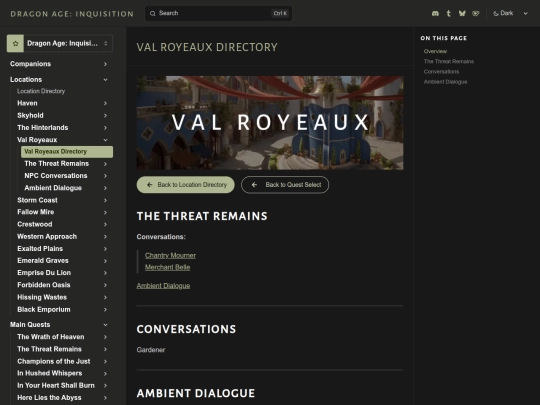Viewport: 540px width, 405px height.
Task: Click The Threat Remains section heading
Action: tap(202, 216)
